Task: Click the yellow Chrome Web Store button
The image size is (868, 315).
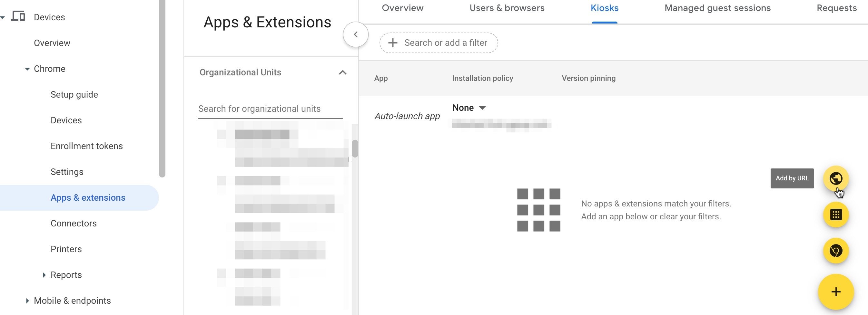Action: [x=836, y=251]
